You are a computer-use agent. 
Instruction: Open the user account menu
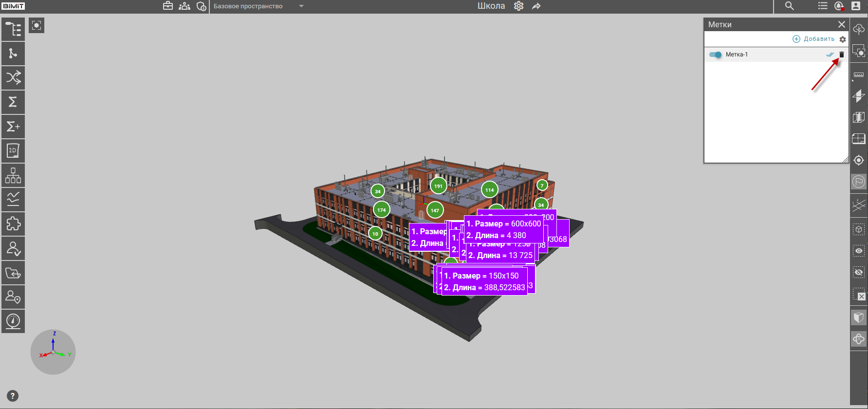[x=856, y=6]
